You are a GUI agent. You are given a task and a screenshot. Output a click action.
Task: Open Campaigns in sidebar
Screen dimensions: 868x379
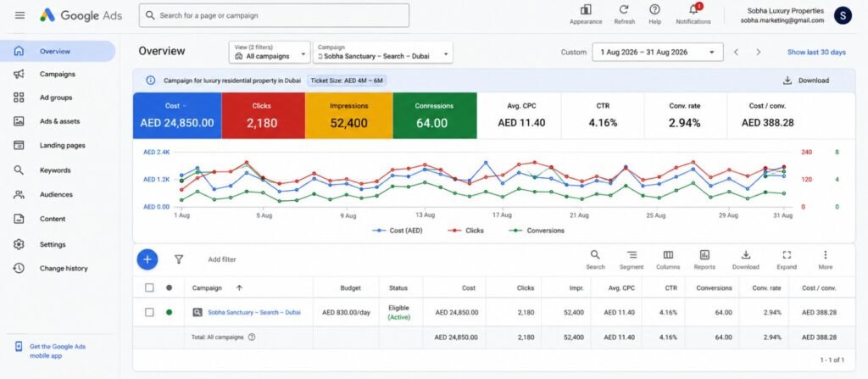(x=58, y=75)
